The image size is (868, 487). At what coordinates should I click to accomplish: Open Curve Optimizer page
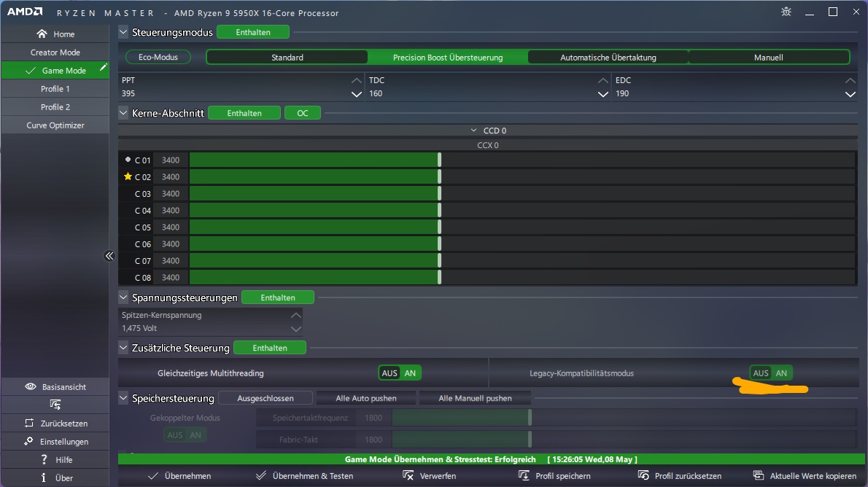tap(55, 125)
